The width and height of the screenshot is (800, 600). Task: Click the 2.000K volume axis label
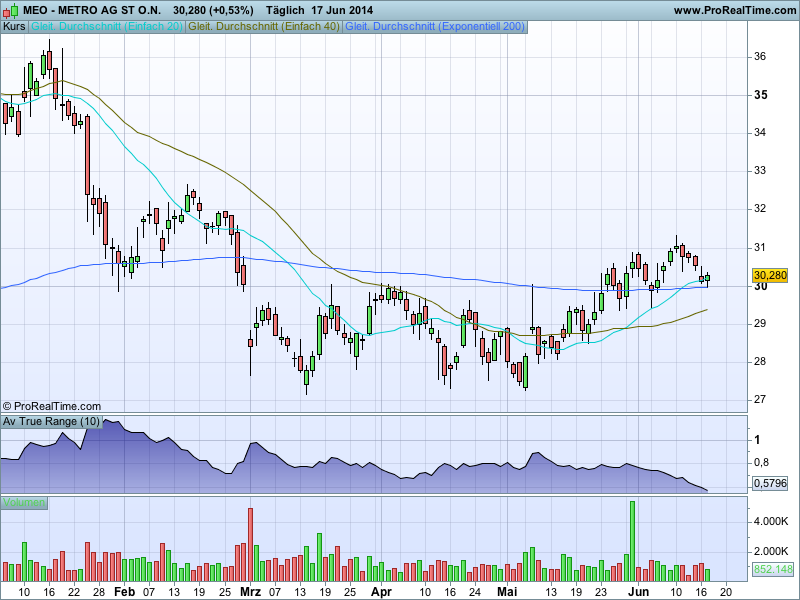point(771,552)
